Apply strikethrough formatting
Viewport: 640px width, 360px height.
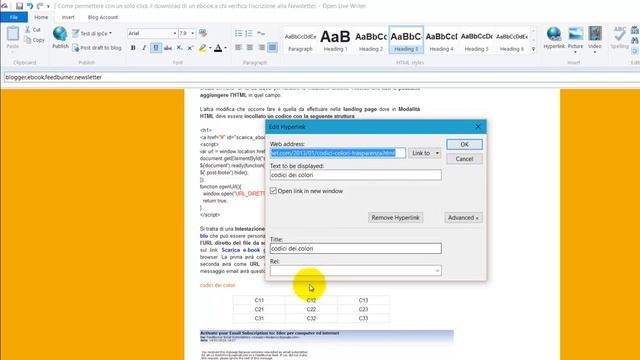coord(168,48)
